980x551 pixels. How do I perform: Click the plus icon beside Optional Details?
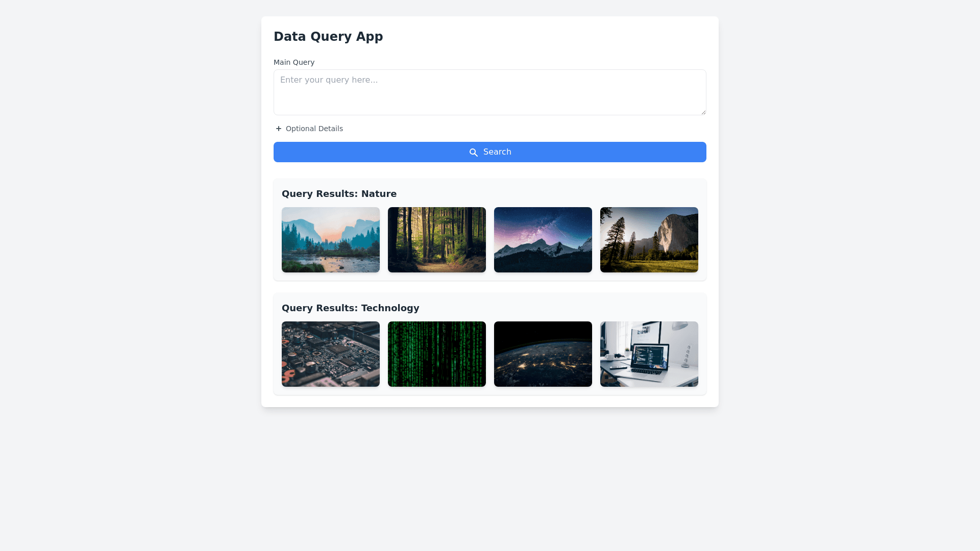[x=278, y=129]
